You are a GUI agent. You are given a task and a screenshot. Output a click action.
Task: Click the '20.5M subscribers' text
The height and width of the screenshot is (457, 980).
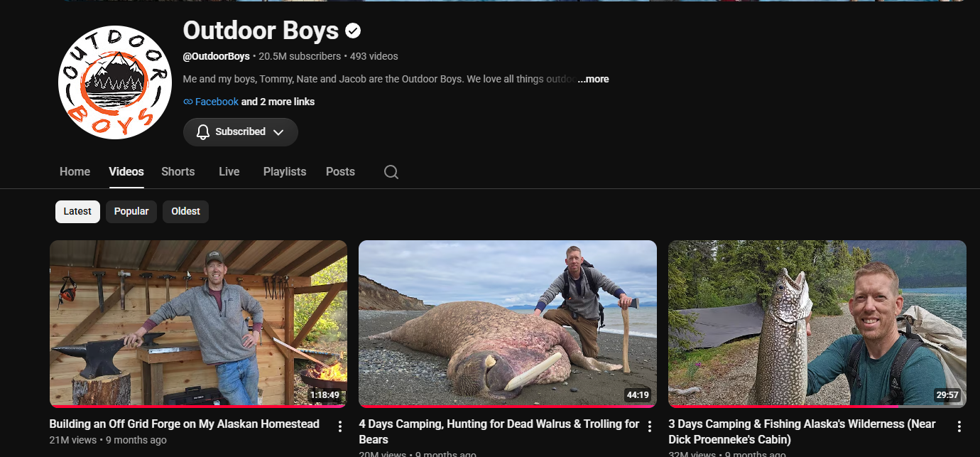(300, 56)
